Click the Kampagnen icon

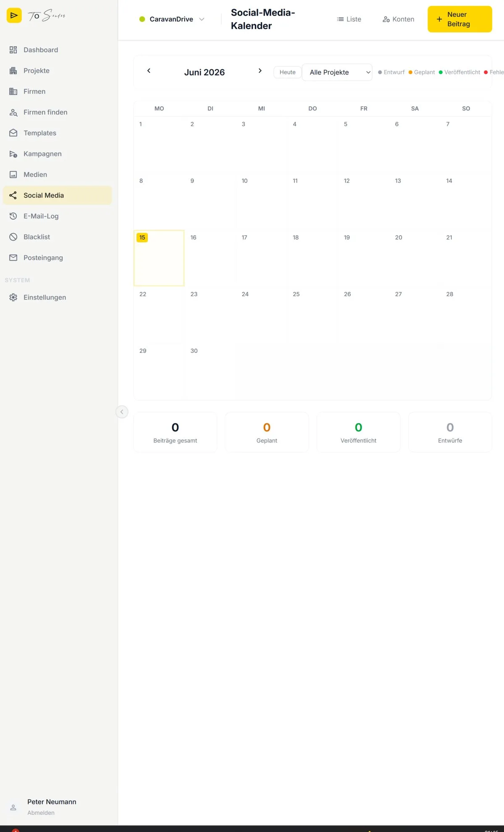[13, 154]
